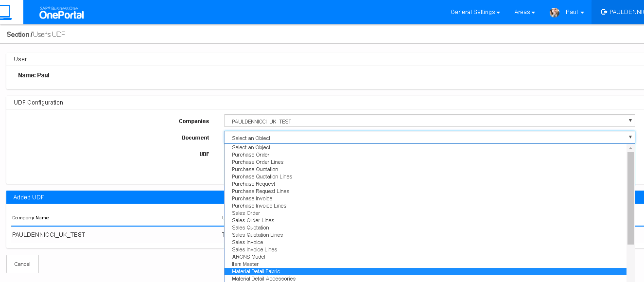
Task: Collapse the Document dropdown via its arrow
Action: [x=630, y=137]
